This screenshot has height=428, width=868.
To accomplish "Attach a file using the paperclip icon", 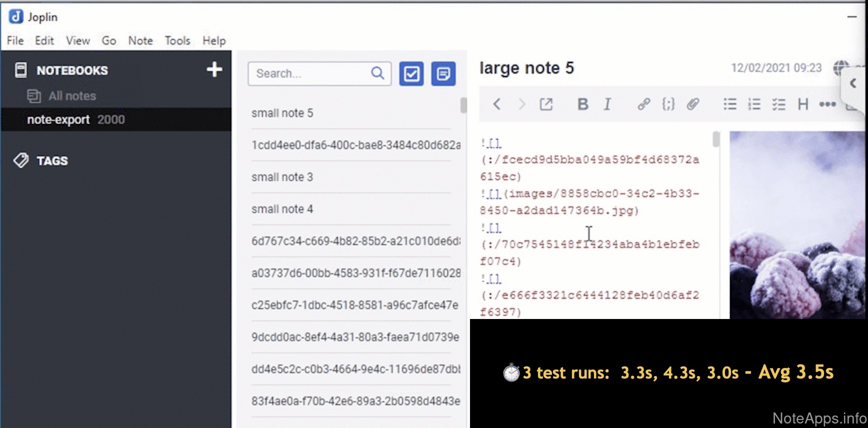I will (692, 104).
